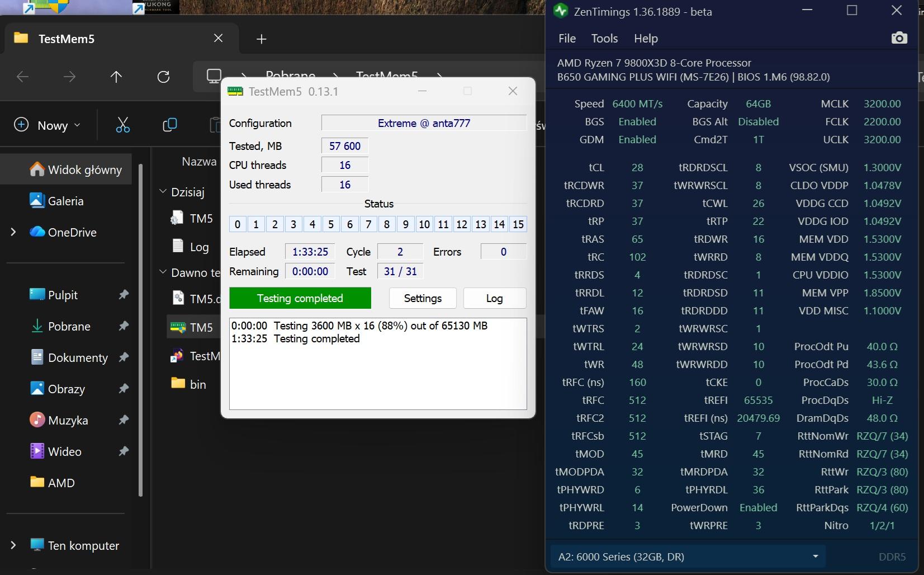Select thread 0 status box
Screen dimensions: 924x575
(x=238, y=224)
